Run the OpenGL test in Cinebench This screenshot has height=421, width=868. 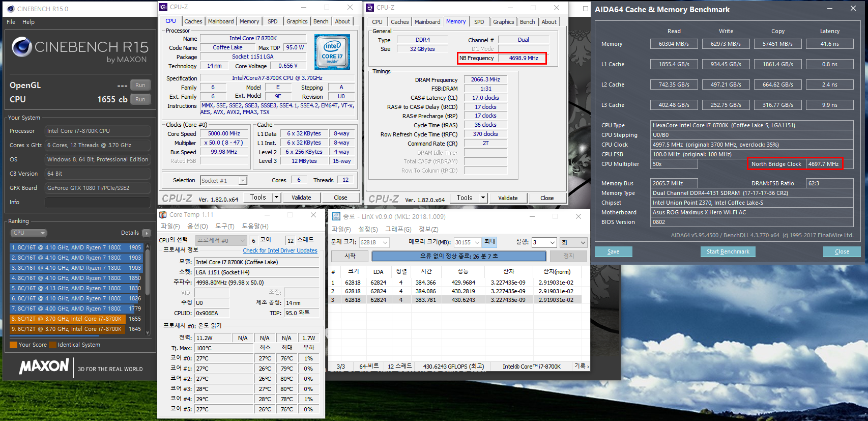140,85
